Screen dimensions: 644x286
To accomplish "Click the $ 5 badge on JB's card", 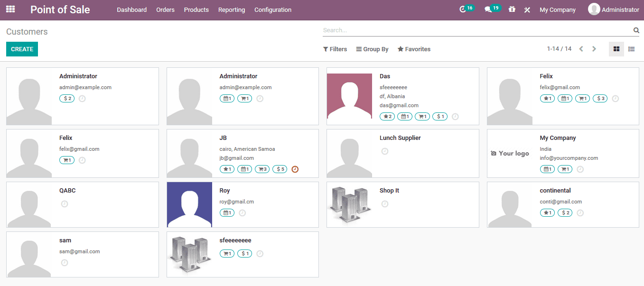I will [280, 169].
